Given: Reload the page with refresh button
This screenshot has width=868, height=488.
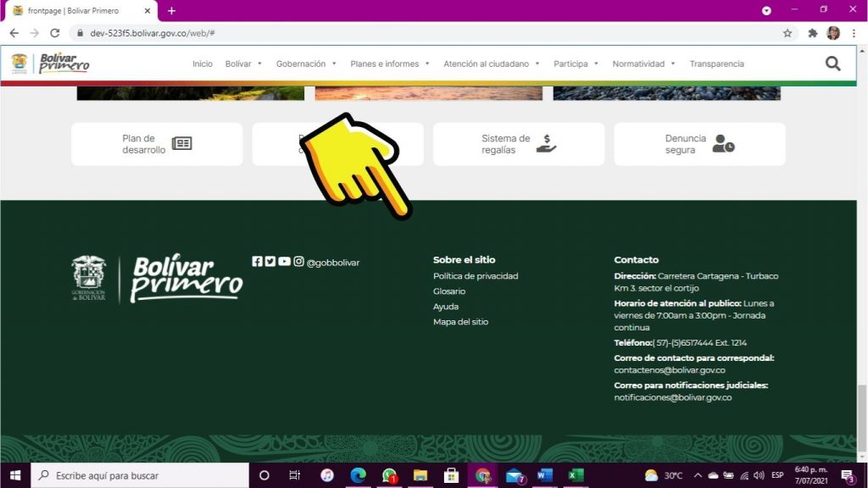Looking at the screenshot, I should 55,33.
